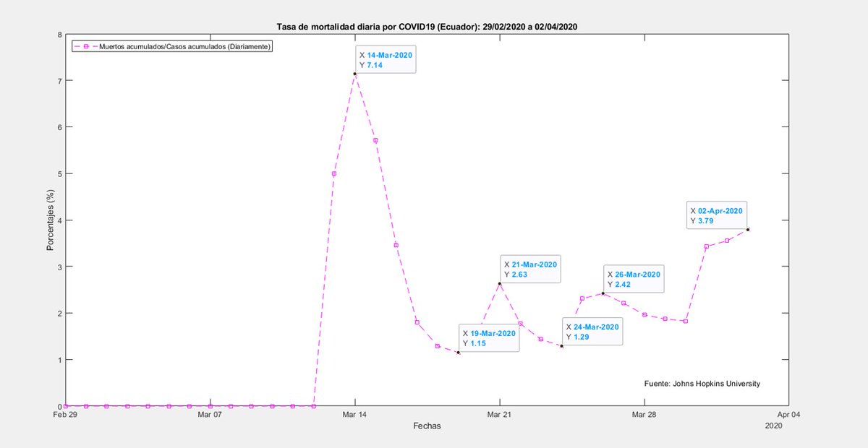Click the y-axis tick label 7
This screenshot has width=868, height=448.
pyautogui.click(x=59, y=81)
